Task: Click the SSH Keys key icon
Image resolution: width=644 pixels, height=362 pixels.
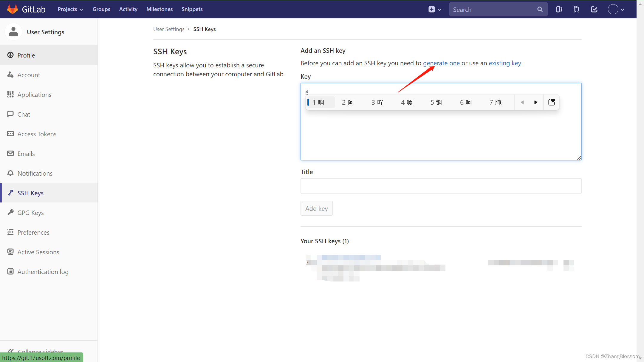Action: pyautogui.click(x=10, y=193)
